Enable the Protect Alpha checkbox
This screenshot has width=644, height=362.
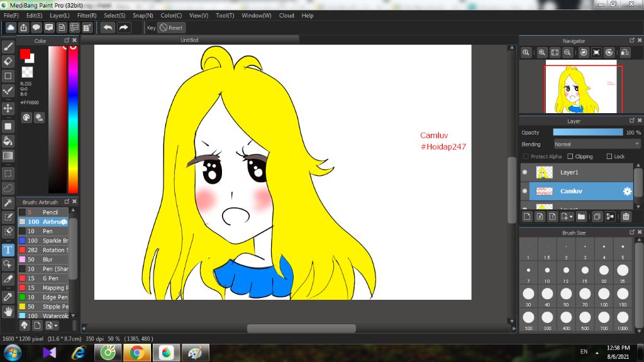coord(526,156)
